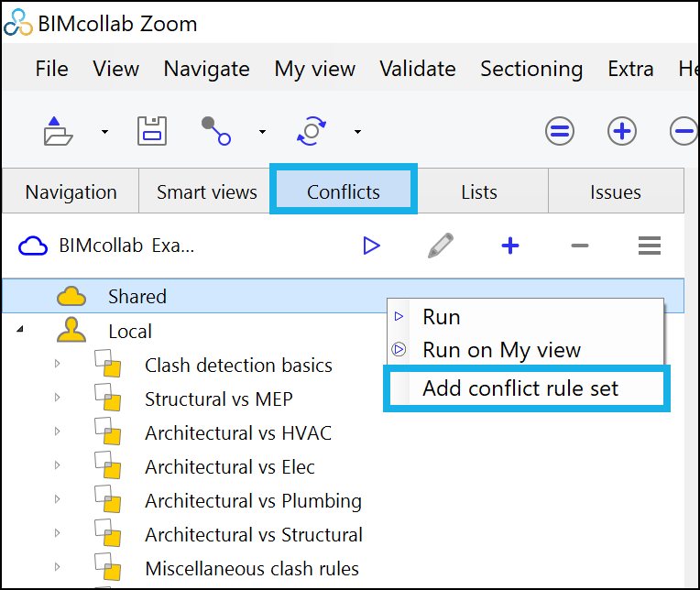Open the Navigate menu

(x=207, y=70)
